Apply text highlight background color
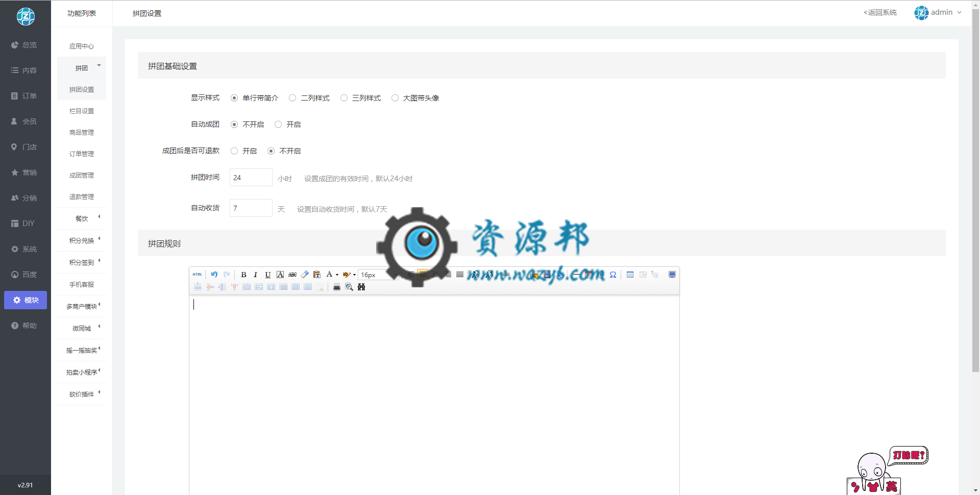The width and height of the screenshot is (980, 495). (x=347, y=275)
